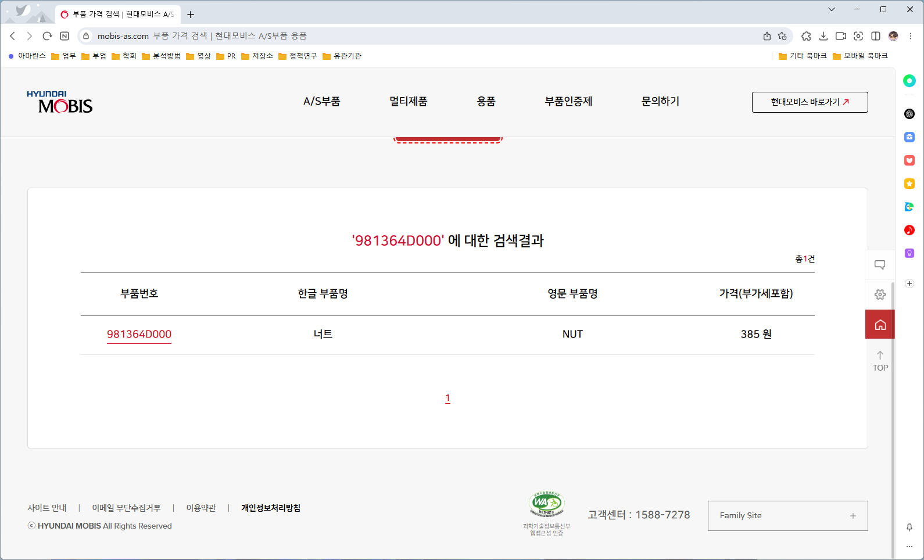924x560 pixels.
Task: Open the extensions puzzle icon
Action: [806, 36]
